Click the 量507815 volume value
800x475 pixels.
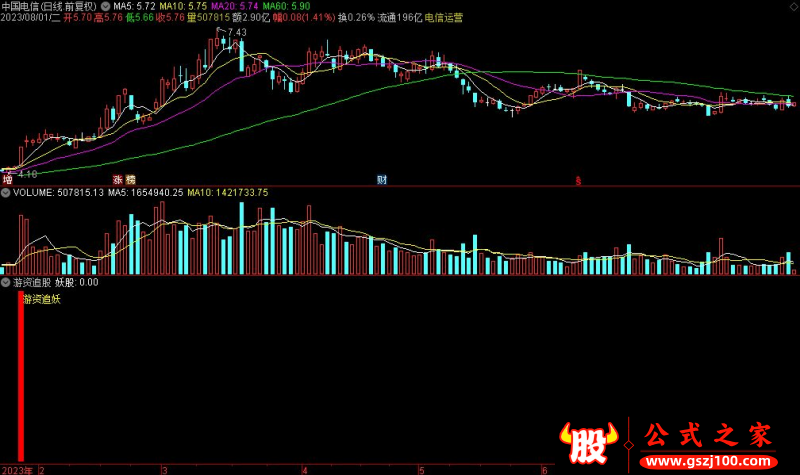(x=208, y=18)
